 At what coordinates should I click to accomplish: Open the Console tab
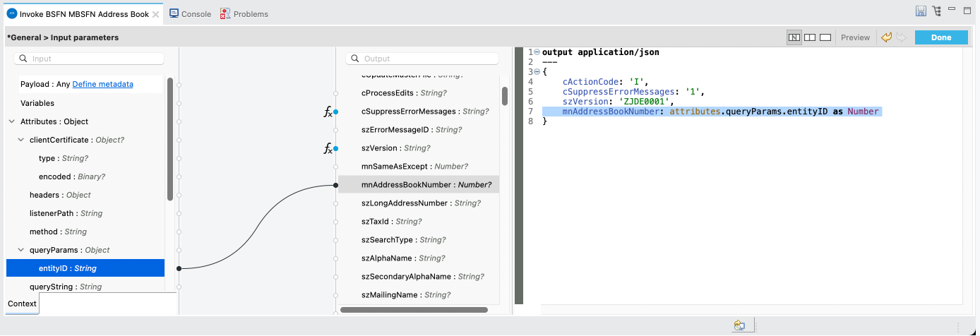click(191, 14)
